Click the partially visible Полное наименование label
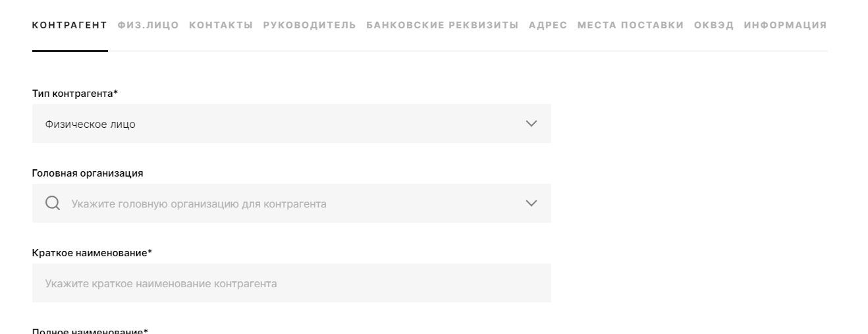Screen dimensions: 868x334 click(x=90, y=331)
